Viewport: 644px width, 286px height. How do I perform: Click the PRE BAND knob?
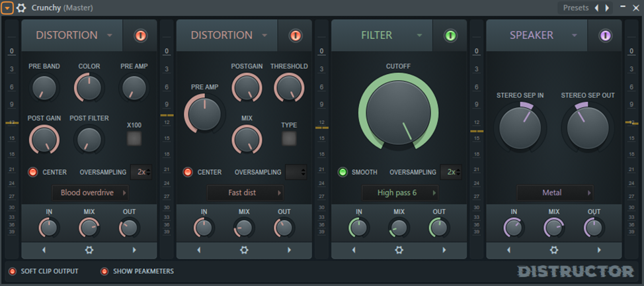(x=44, y=87)
